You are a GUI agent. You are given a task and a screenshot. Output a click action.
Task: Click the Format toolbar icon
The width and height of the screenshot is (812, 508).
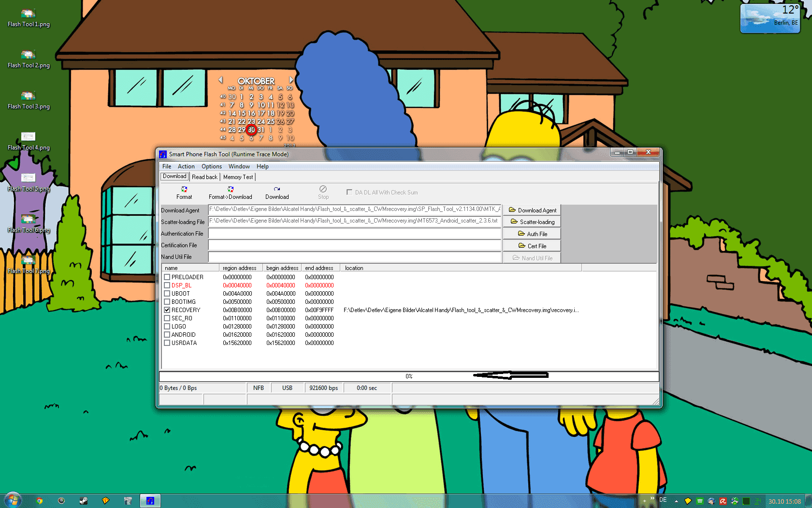(x=184, y=189)
